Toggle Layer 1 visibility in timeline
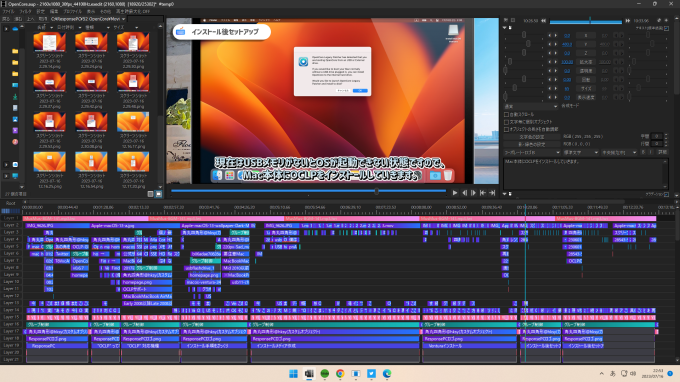680x382 pixels. point(11,218)
